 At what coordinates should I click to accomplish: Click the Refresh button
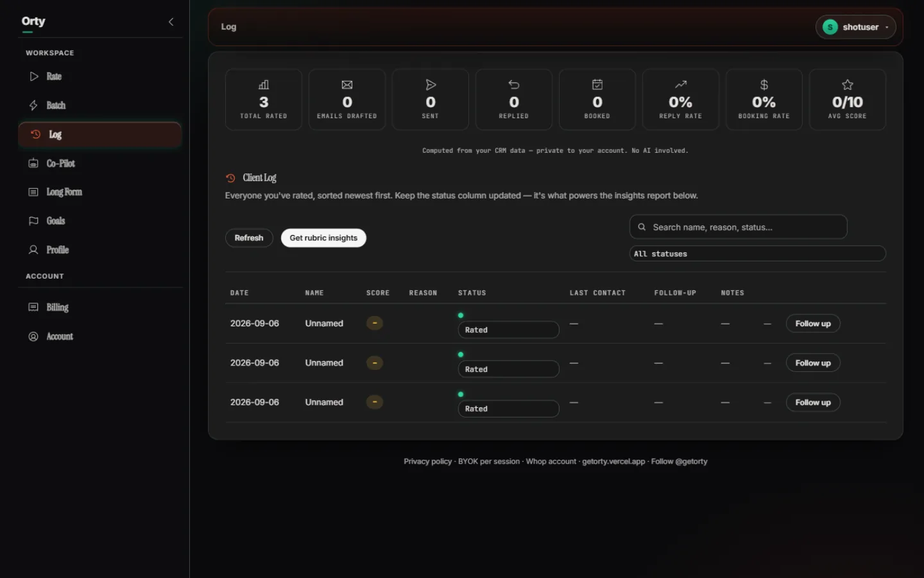(249, 238)
